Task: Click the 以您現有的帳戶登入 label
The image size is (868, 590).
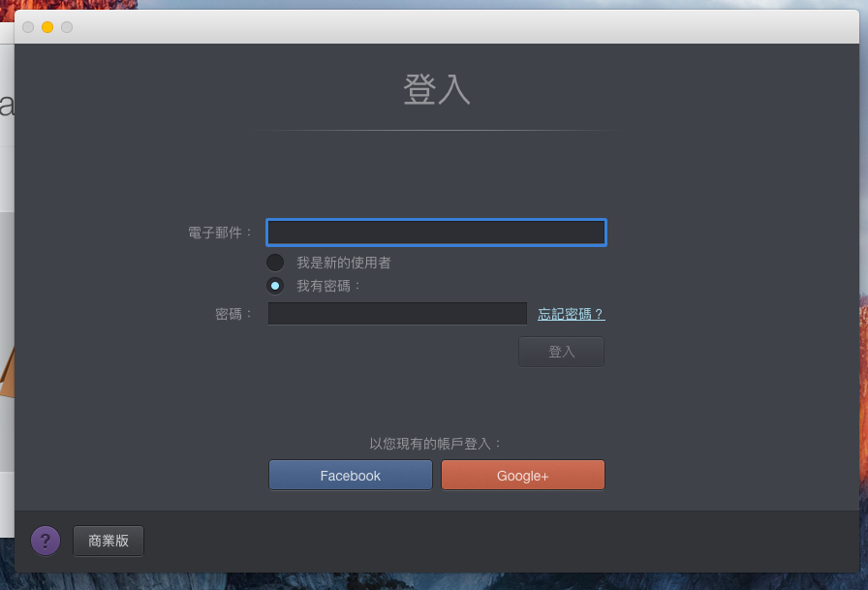Action: (x=435, y=444)
